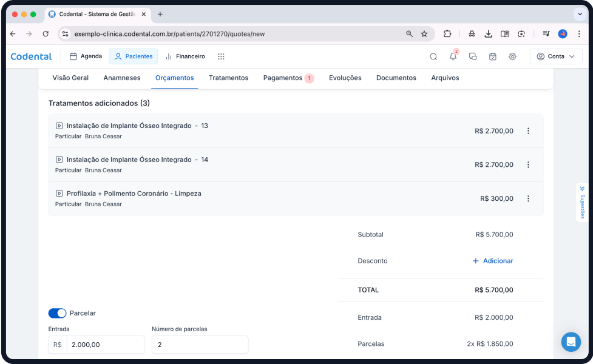Open the settings gear icon
This screenshot has width=593, height=364.
pyautogui.click(x=512, y=56)
